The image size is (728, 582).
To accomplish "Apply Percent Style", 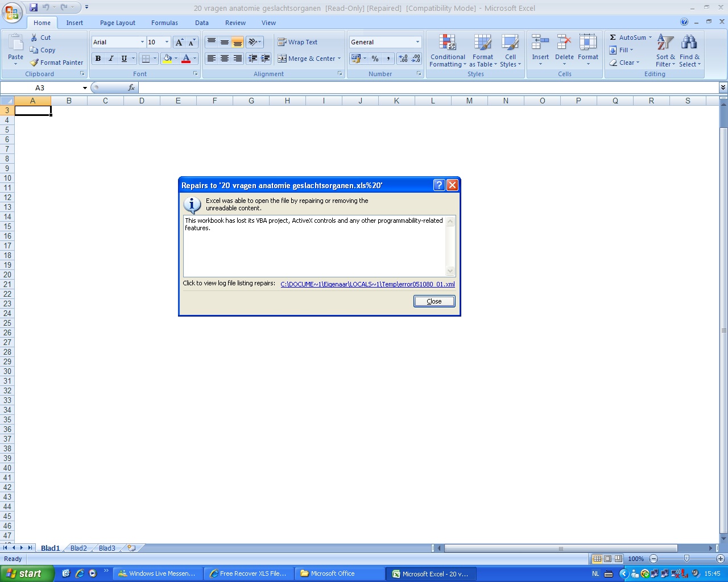I will [x=375, y=59].
